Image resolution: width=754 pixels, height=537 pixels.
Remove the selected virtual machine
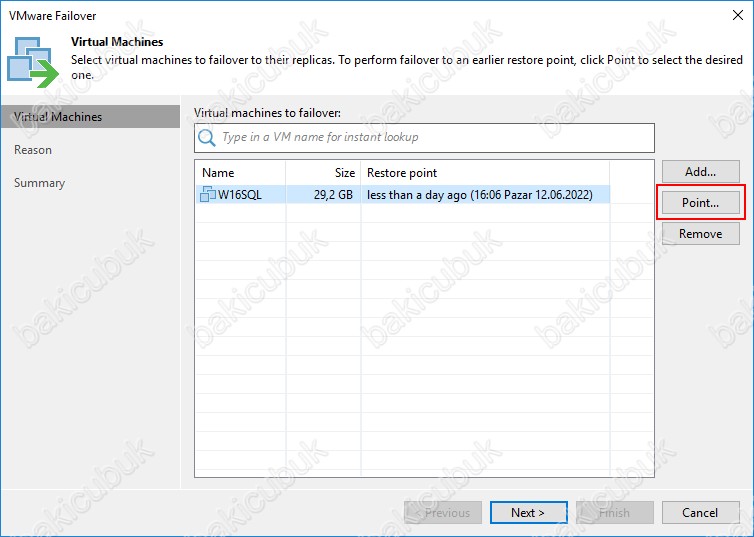click(701, 234)
